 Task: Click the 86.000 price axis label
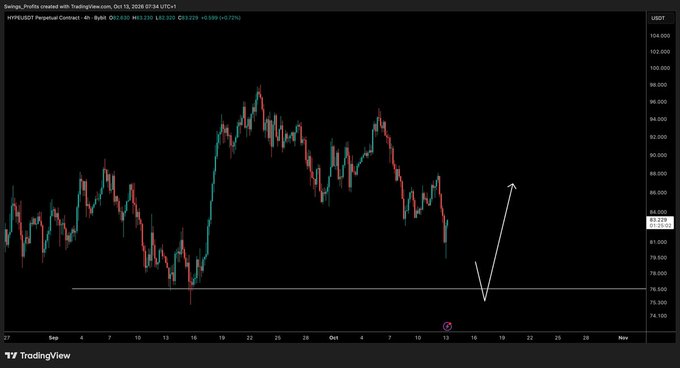tap(658, 193)
